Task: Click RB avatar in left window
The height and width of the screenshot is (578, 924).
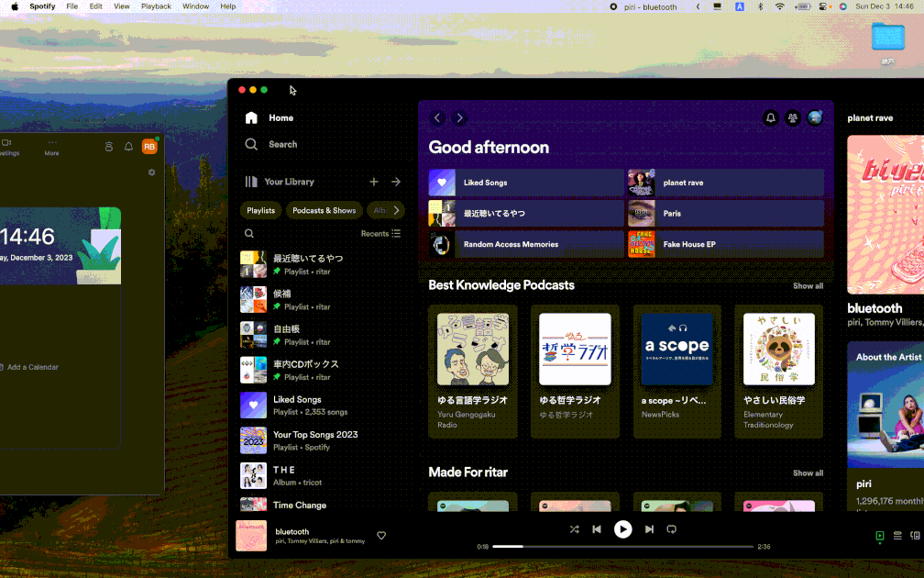Action: tap(149, 146)
